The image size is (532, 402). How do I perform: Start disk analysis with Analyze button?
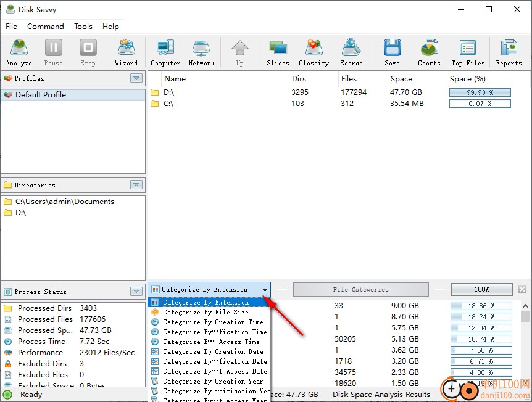pos(19,52)
